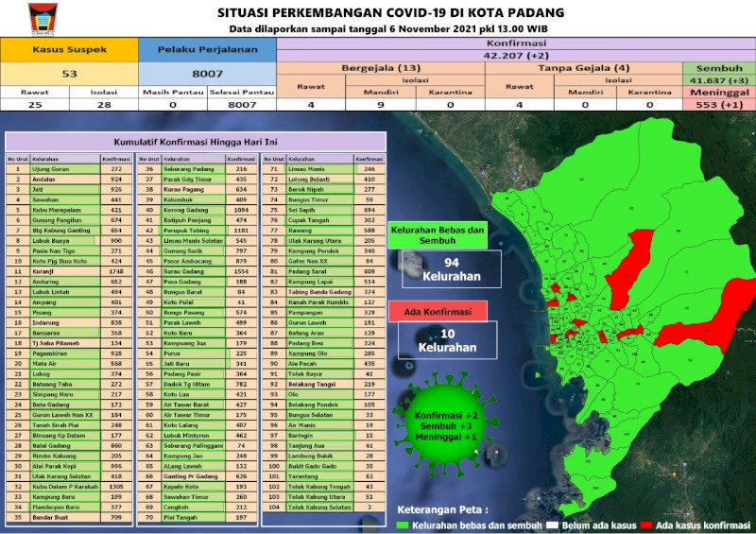Click the Sei Sapih kelurahan cell
The height and width of the screenshot is (534, 756).
(x=319, y=211)
